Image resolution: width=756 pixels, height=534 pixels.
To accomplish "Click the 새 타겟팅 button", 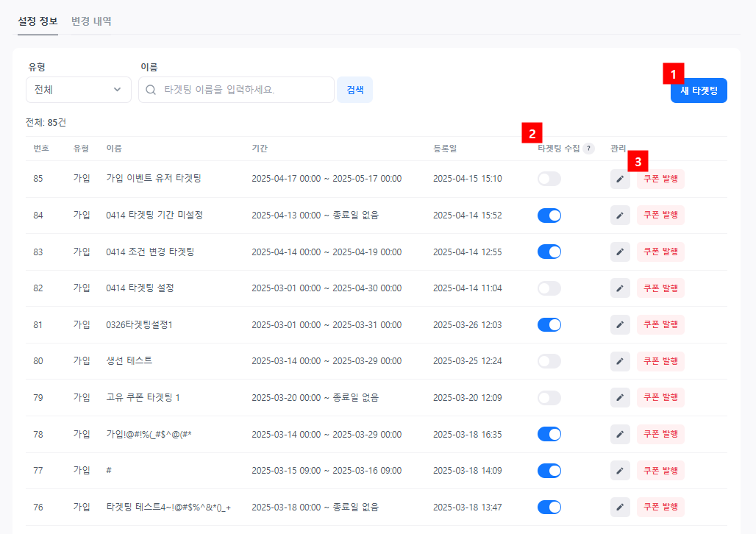I will point(699,90).
